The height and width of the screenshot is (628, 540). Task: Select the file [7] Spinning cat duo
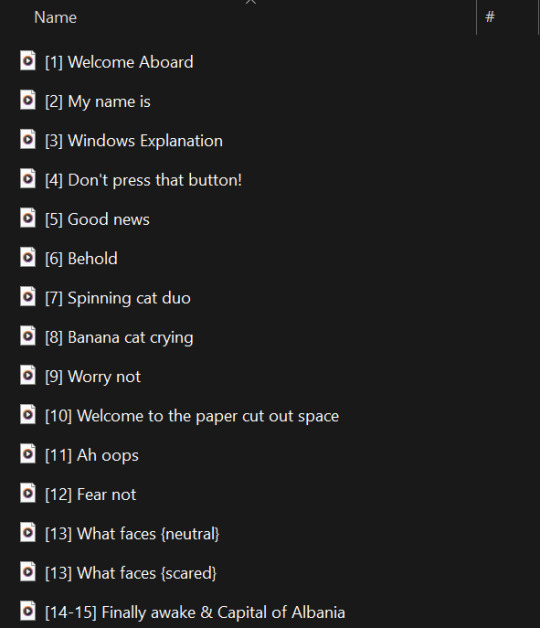[x=118, y=298]
